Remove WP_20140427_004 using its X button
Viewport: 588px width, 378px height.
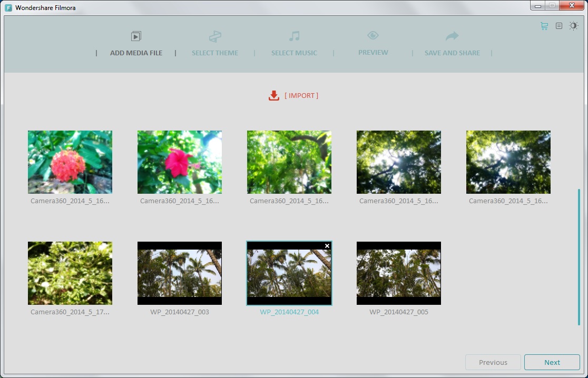(x=327, y=245)
